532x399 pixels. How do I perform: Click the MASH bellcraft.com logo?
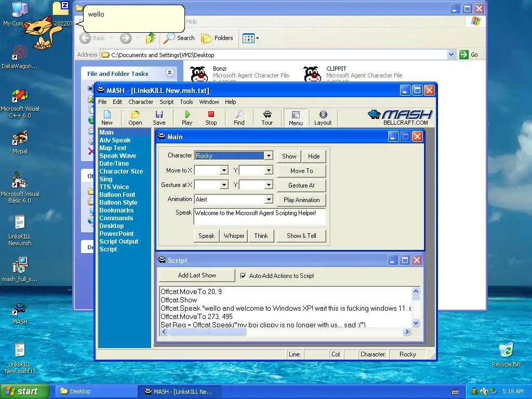(x=400, y=117)
